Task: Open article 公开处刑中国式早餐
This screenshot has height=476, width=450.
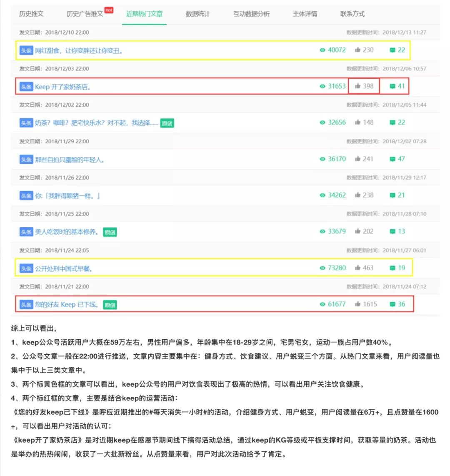Action: [64, 268]
